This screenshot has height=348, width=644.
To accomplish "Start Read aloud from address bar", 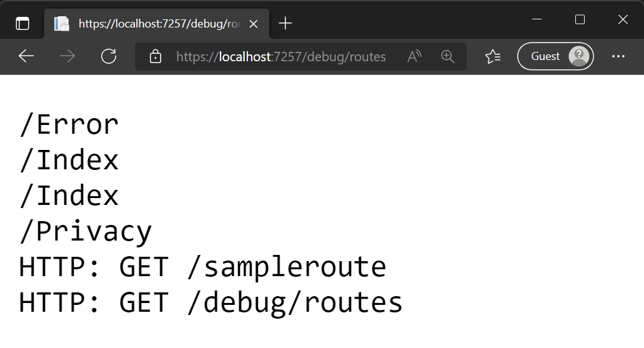I will [x=415, y=56].
